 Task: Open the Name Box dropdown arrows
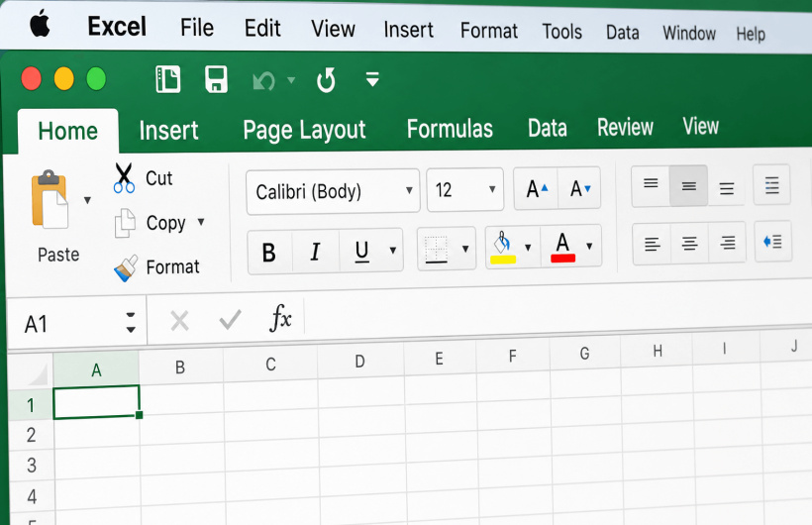(x=131, y=322)
